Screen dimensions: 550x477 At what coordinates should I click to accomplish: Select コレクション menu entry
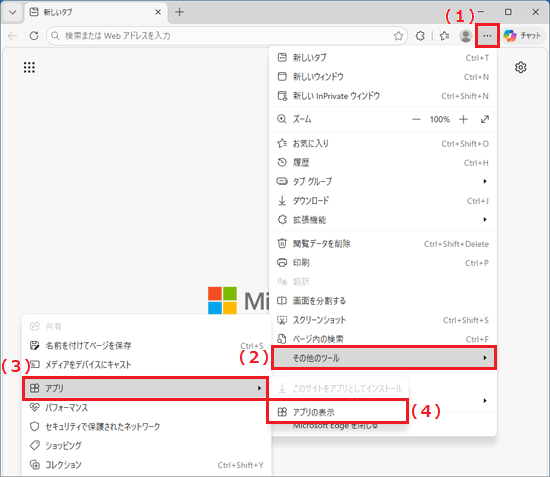coord(147,465)
